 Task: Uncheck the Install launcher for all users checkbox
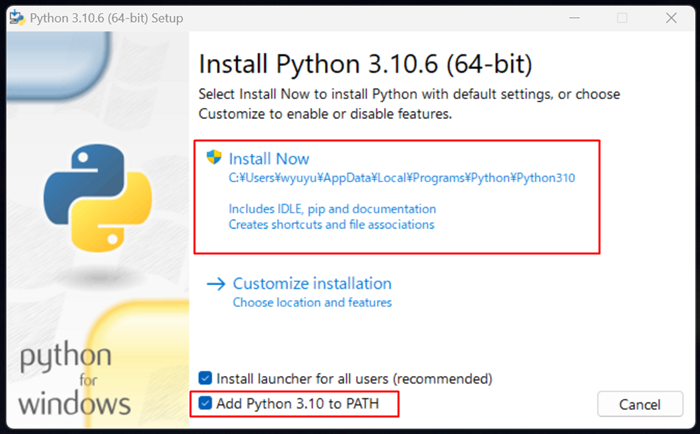(206, 379)
